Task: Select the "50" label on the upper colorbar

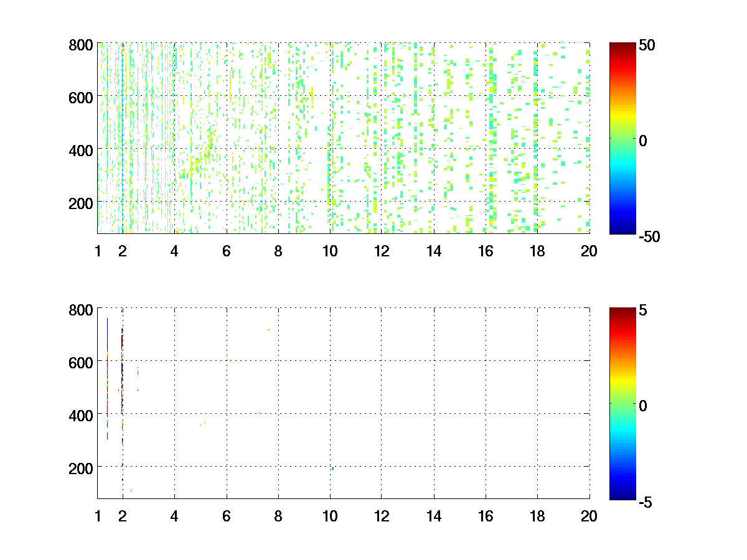Action: coord(647,45)
